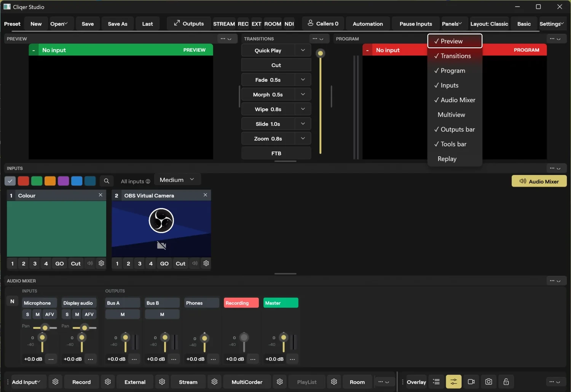Image resolution: width=571 pixels, height=392 pixels.
Task: Open the gear settings next to Record
Action: click(x=108, y=382)
